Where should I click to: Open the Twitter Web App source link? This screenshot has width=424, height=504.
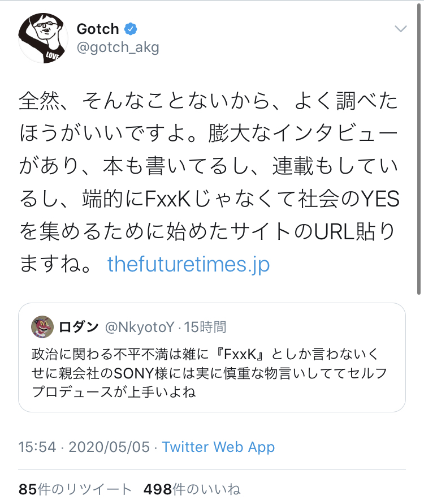click(218, 447)
